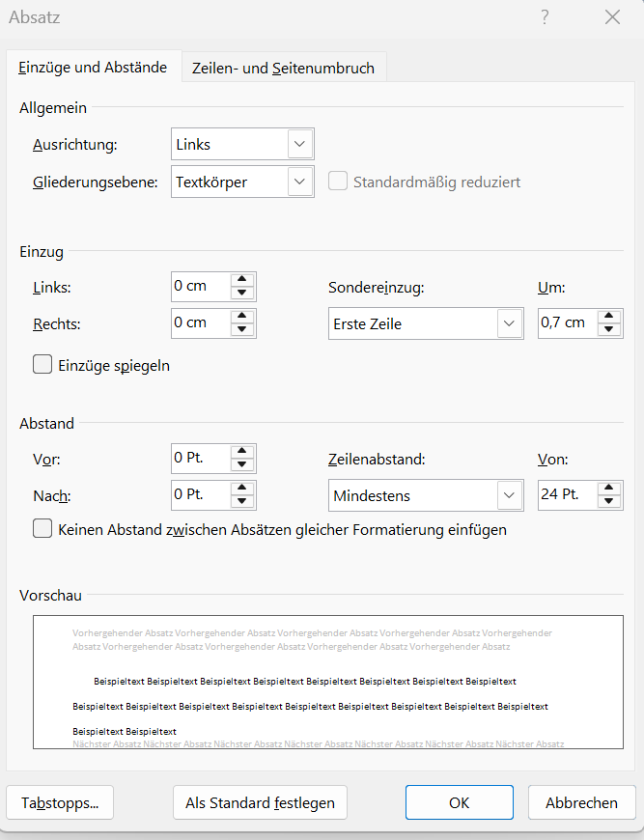
Task: Increase the line spacing 'Von' value
Action: point(608,489)
